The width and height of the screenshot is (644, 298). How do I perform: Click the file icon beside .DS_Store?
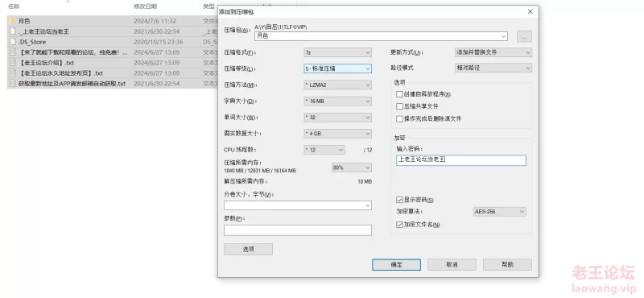12,42
